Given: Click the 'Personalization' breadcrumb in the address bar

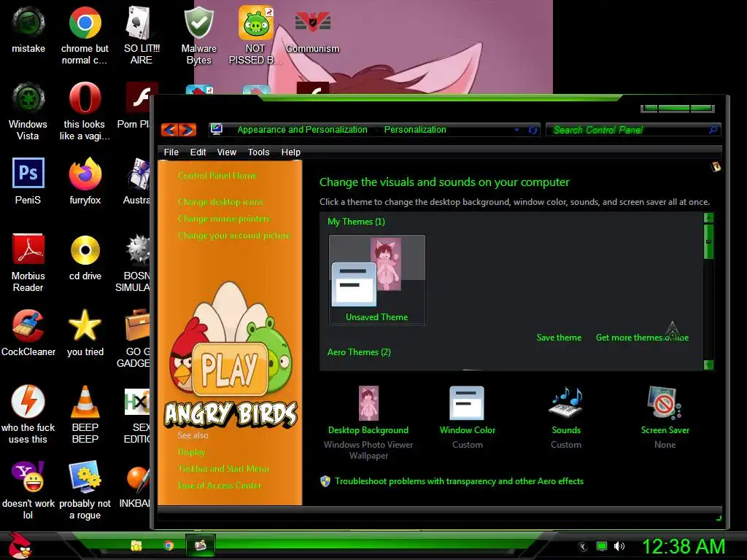Looking at the screenshot, I should [415, 130].
